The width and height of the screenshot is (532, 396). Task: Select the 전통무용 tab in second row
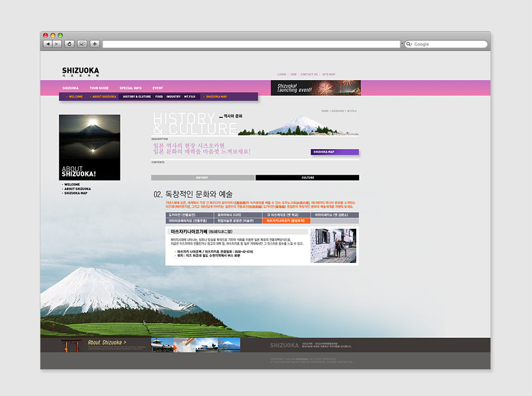tap(189, 221)
